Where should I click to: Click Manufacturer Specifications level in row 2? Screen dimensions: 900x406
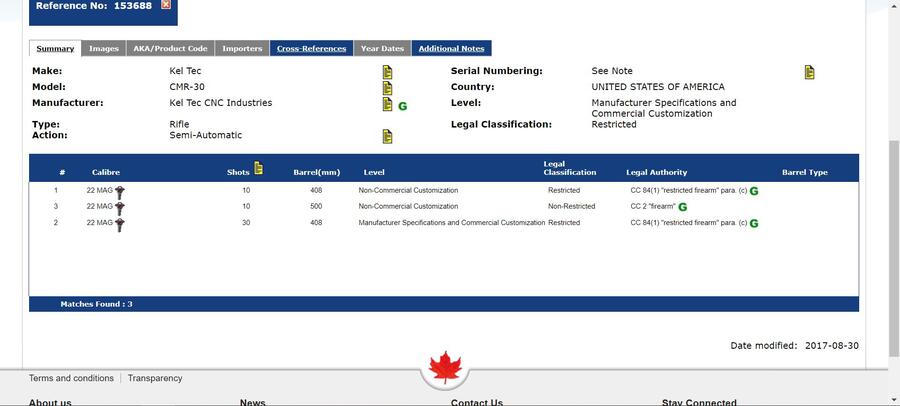pos(452,222)
